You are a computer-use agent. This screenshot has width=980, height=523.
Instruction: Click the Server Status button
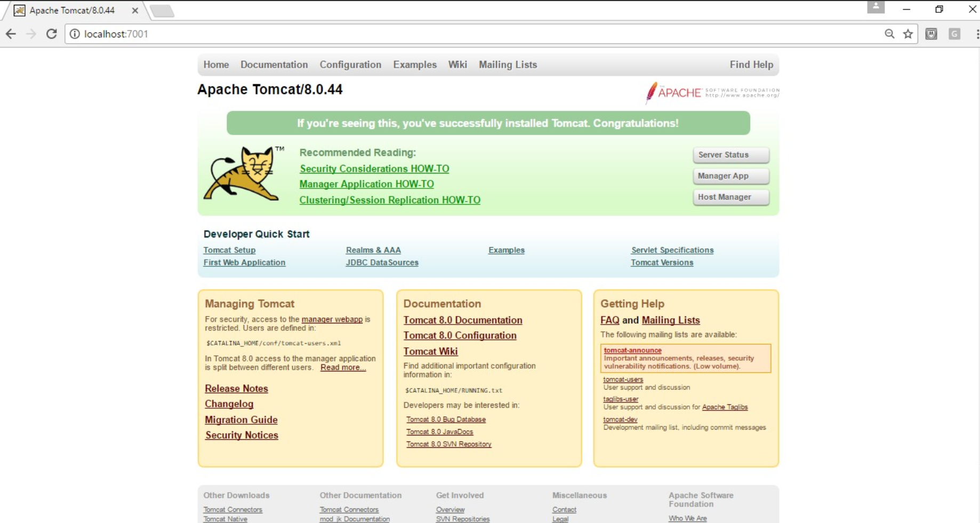(731, 155)
